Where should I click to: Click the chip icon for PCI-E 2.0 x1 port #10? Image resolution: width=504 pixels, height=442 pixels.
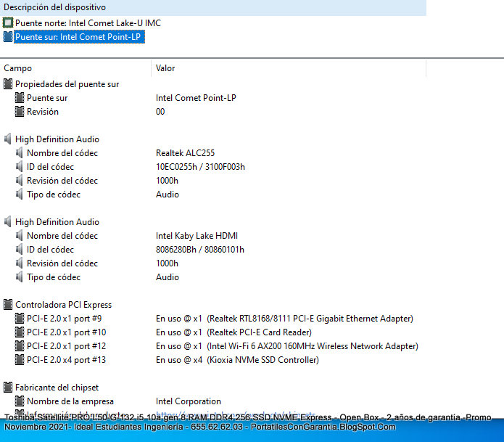pyautogui.click(x=20, y=332)
